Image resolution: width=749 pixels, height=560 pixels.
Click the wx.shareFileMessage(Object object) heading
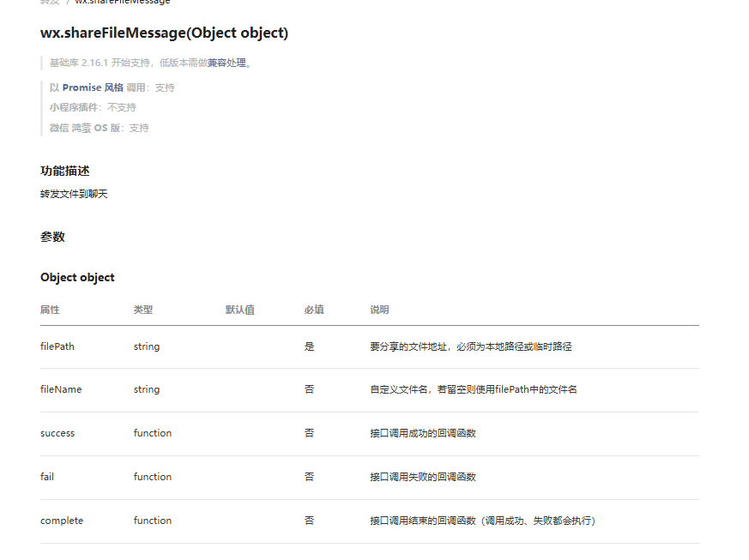(x=165, y=33)
